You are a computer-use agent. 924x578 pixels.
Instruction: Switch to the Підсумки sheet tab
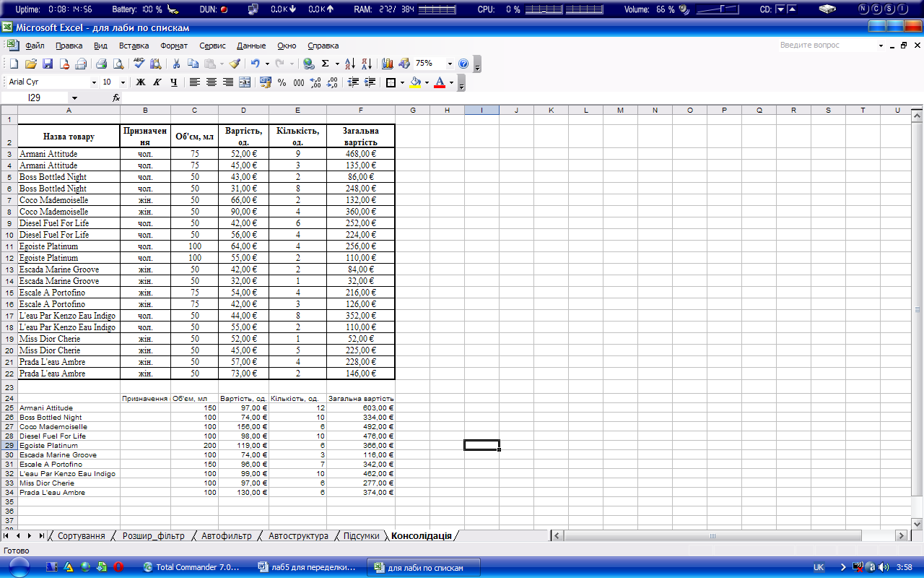click(x=361, y=536)
